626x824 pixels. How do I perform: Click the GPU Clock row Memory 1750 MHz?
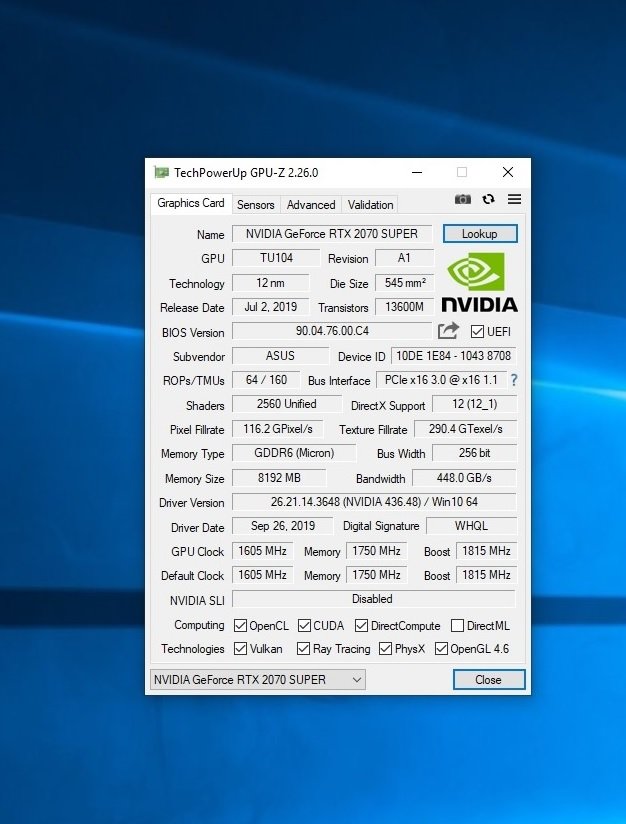[376, 551]
